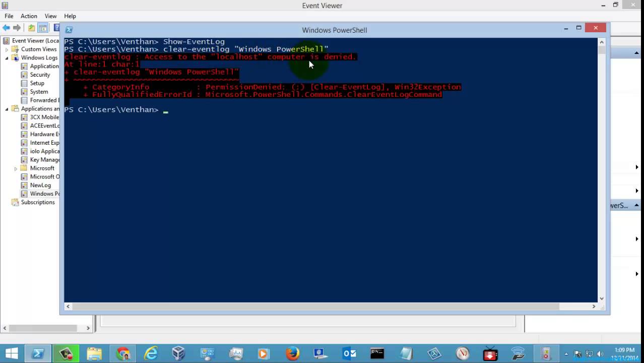Open Internet Explorer from the taskbar

151,353
